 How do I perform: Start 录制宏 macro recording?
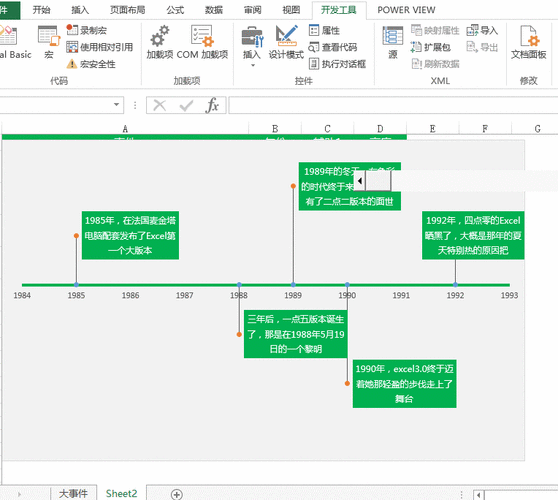click(x=86, y=30)
